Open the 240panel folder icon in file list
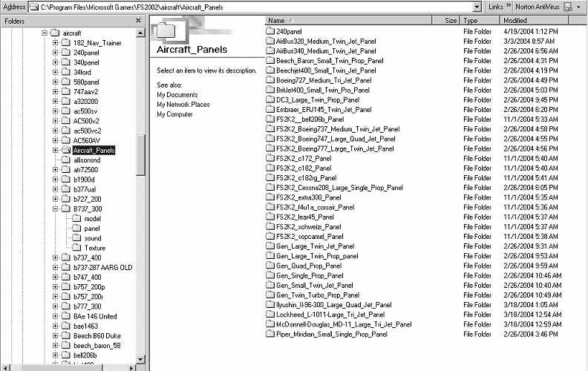This screenshot has width=588, height=371. click(270, 31)
